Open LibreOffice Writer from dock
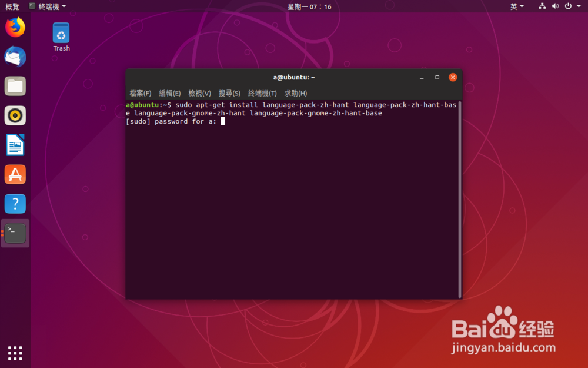This screenshot has height=368, width=588. 15,145
